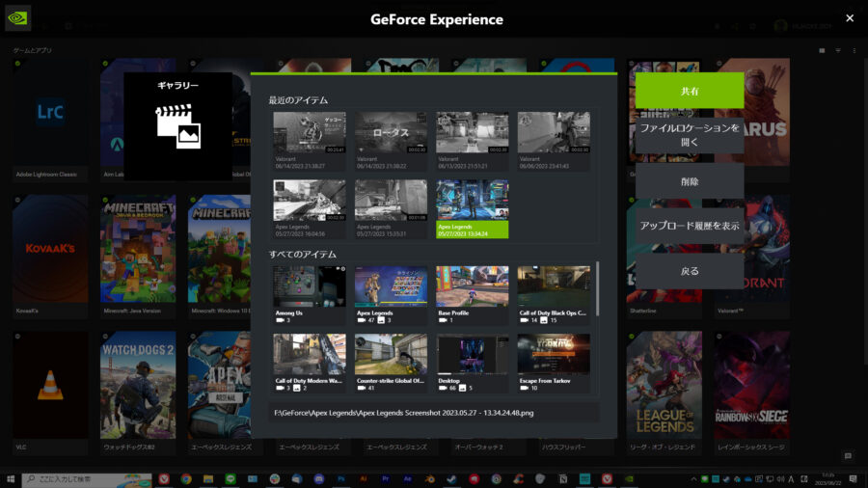This screenshot has height=488, width=868.
Task: Open Photoshop from taskbar
Action: (341, 479)
